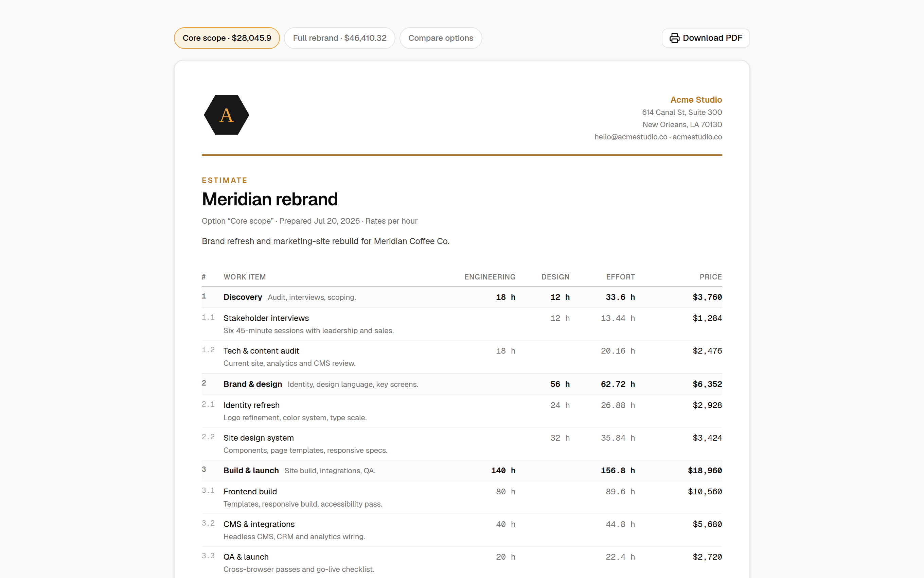This screenshot has width=924, height=578.
Task: Click row number 1.1
Action: coord(208,317)
